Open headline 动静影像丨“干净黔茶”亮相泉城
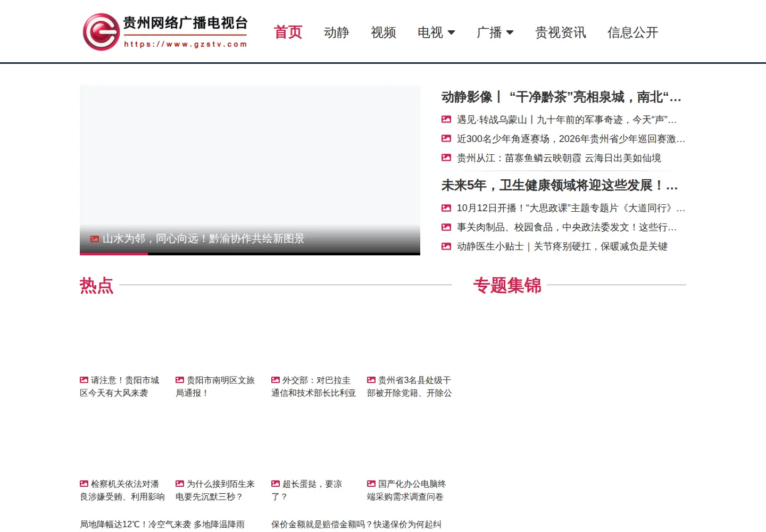The image size is (766, 532). click(561, 97)
